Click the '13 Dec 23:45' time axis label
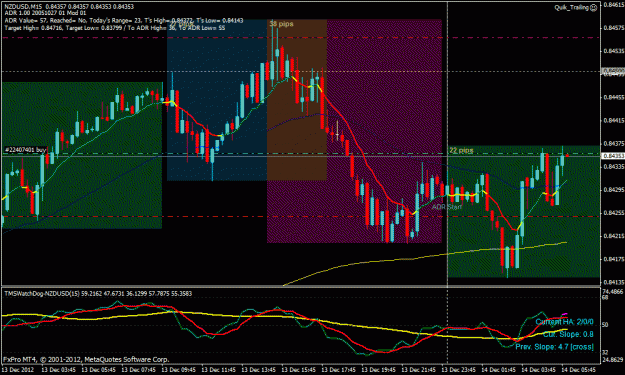 459,369
